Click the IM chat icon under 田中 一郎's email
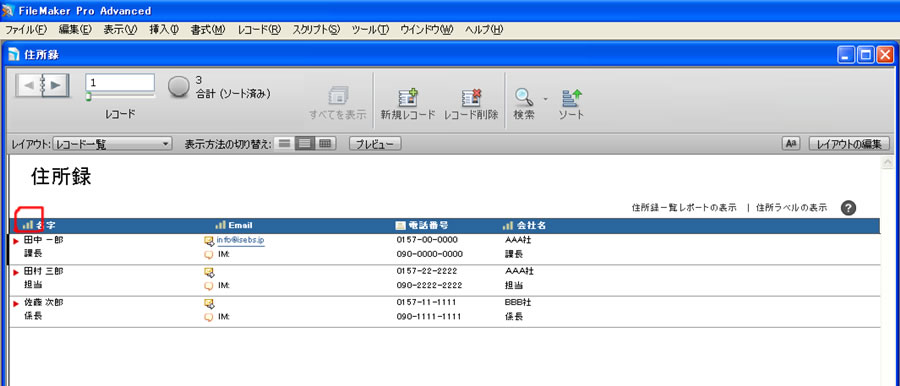Screen dimensions: 900x386 209,254
